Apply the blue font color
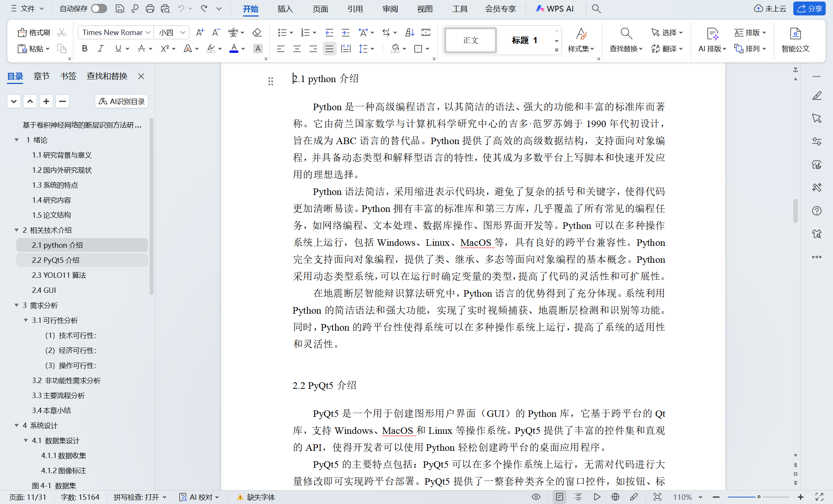This screenshot has width=833, height=504. coord(234,49)
